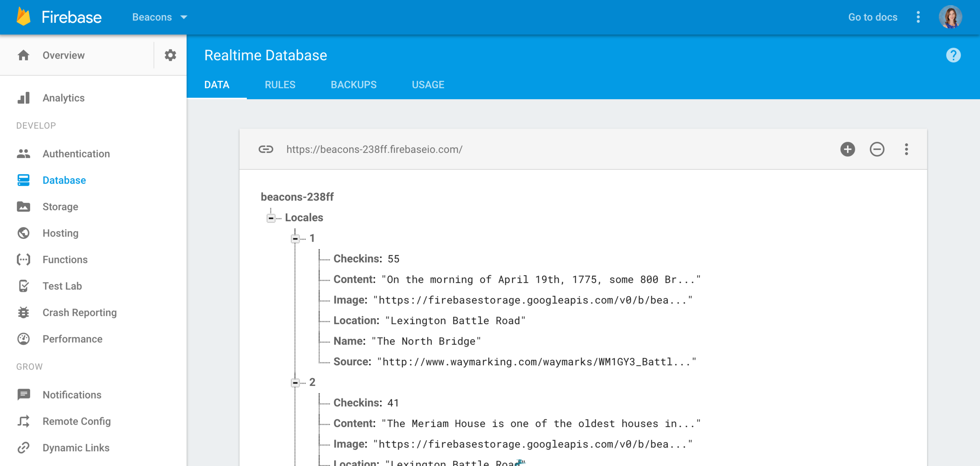Open the Storage section in sidebar
The height and width of the screenshot is (466, 980).
point(60,207)
